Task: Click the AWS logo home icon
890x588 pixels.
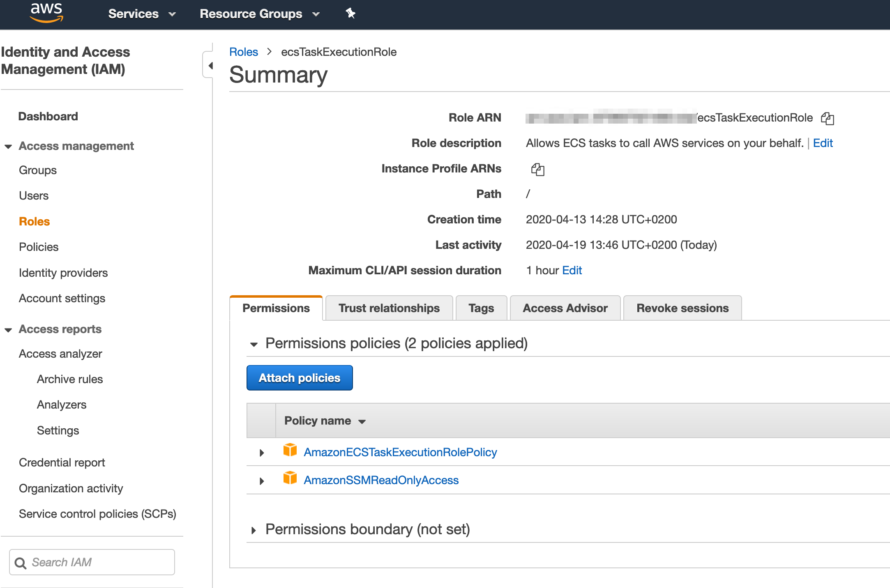Action: 46,12
